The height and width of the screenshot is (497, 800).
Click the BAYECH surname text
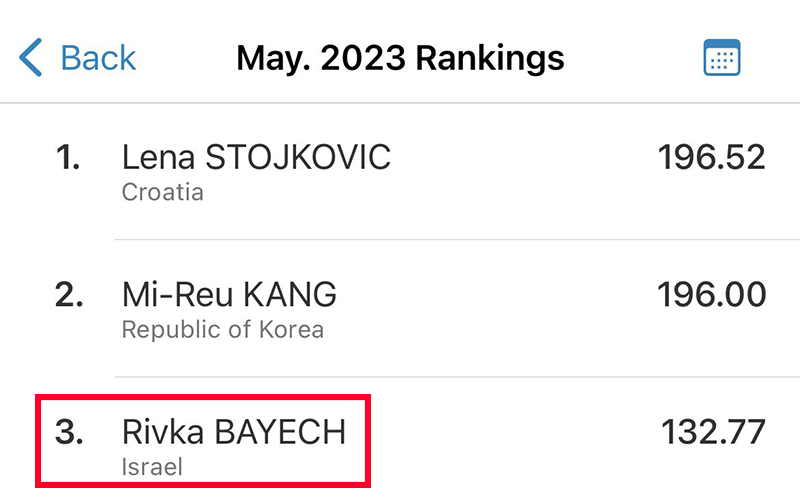280,432
